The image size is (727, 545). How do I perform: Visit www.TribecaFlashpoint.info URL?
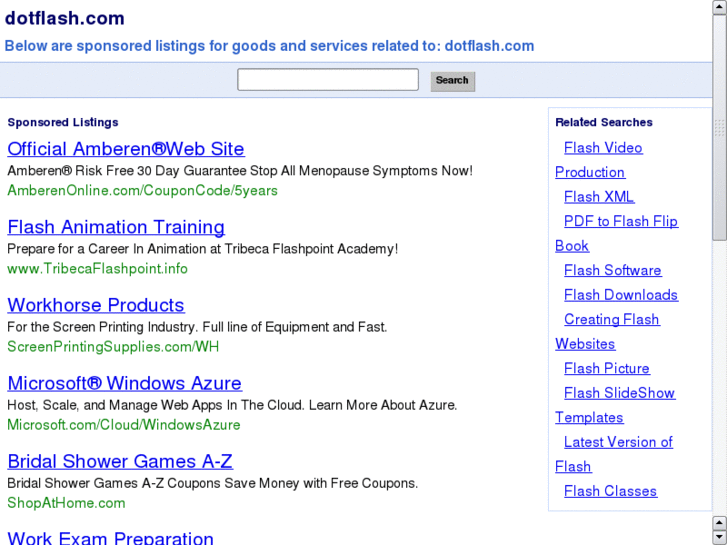coord(97,269)
